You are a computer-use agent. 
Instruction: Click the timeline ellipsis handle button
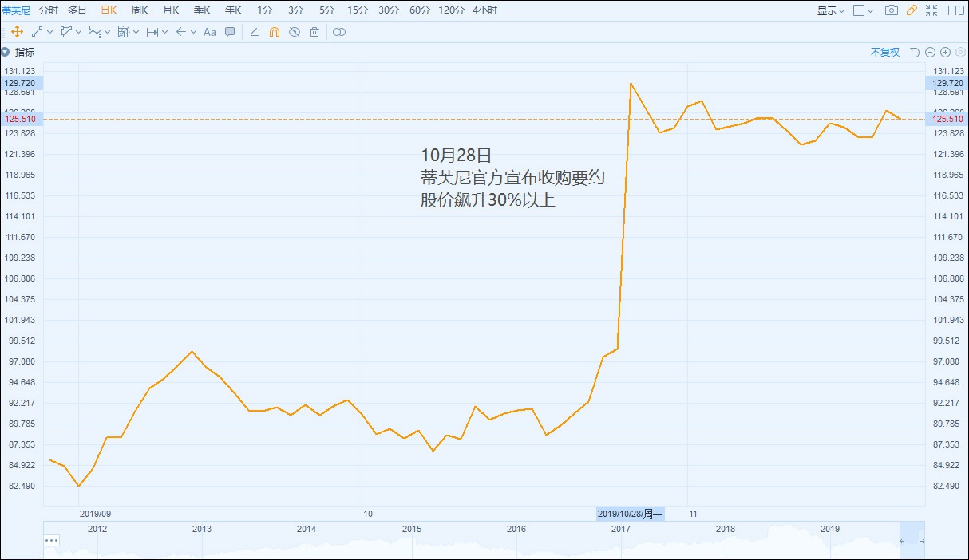(x=52, y=540)
